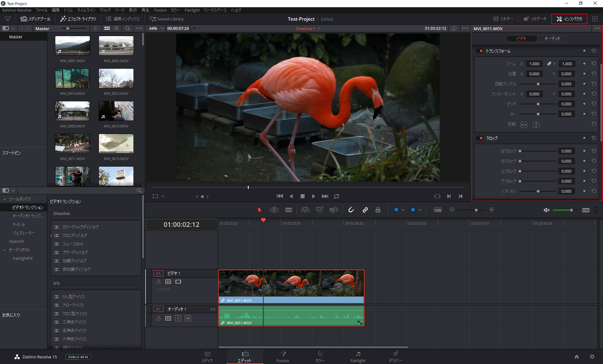Collapse the Audio FX tree
Image resolution: width=603 pixels, height=364 pixels.
(5, 250)
